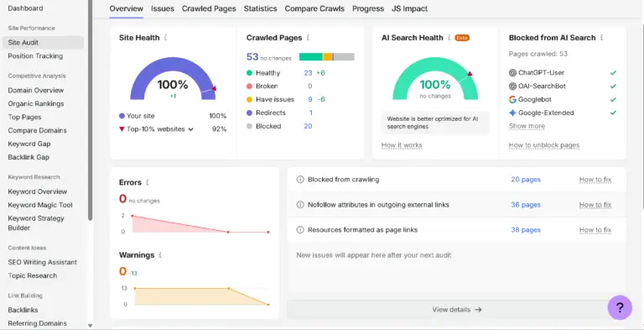644x330 pixels.
Task: Expand the Top-10% websites dropdown
Action: click(190, 129)
